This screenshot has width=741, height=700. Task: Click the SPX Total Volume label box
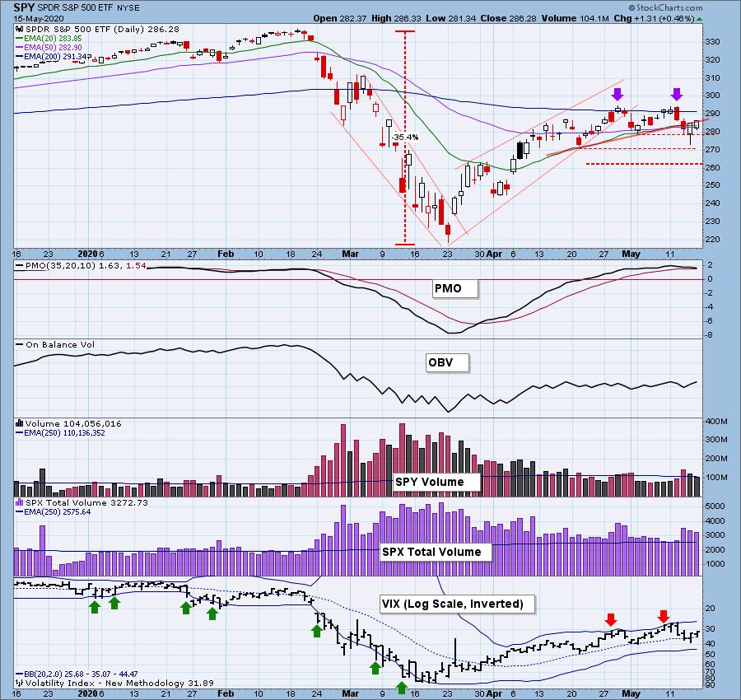[436, 552]
